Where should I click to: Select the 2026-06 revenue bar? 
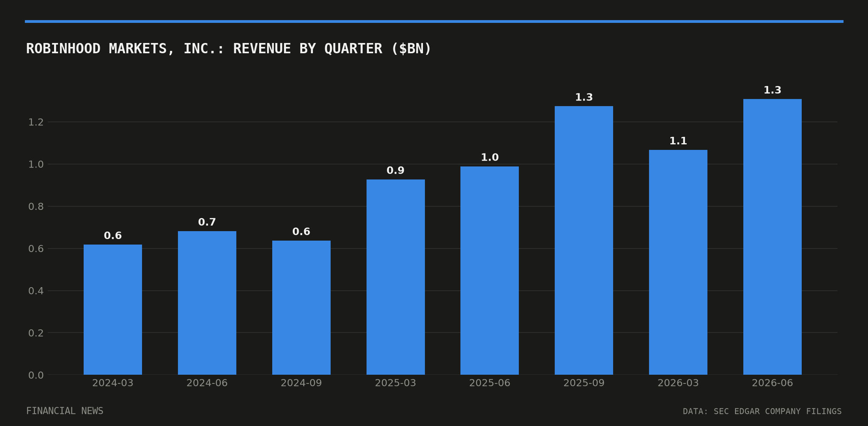pos(773,237)
